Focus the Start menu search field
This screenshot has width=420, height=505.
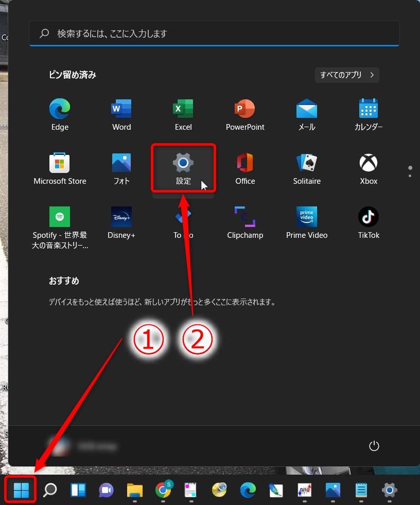coord(214,33)
